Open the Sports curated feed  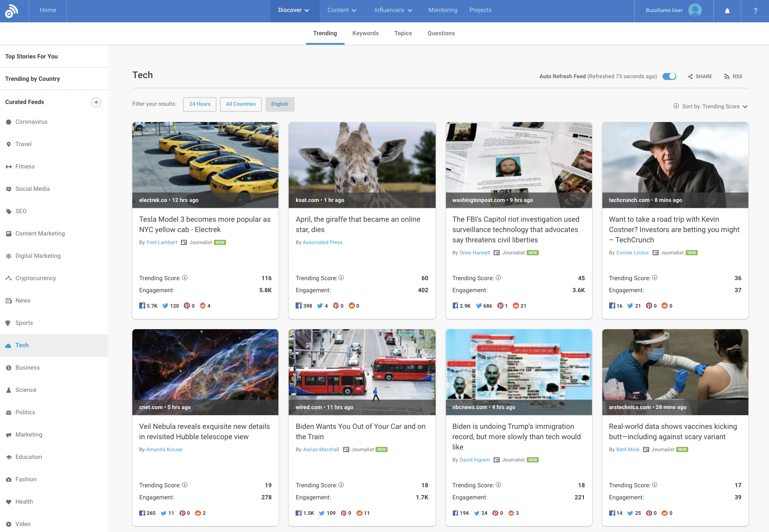click(x=24, y=323)
